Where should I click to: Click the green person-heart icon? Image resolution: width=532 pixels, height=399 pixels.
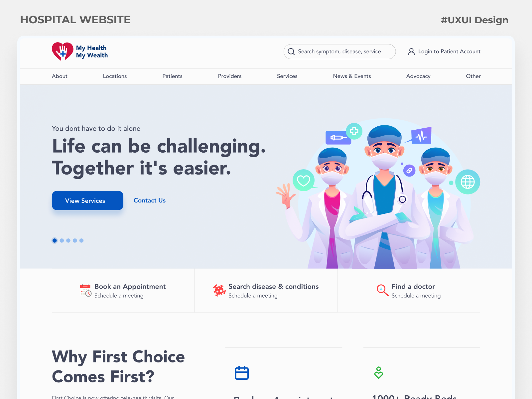point(378,373)
